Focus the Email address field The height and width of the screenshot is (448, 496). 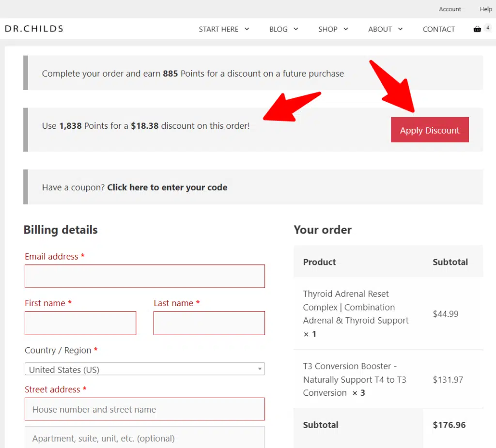[x=145, y=276]
